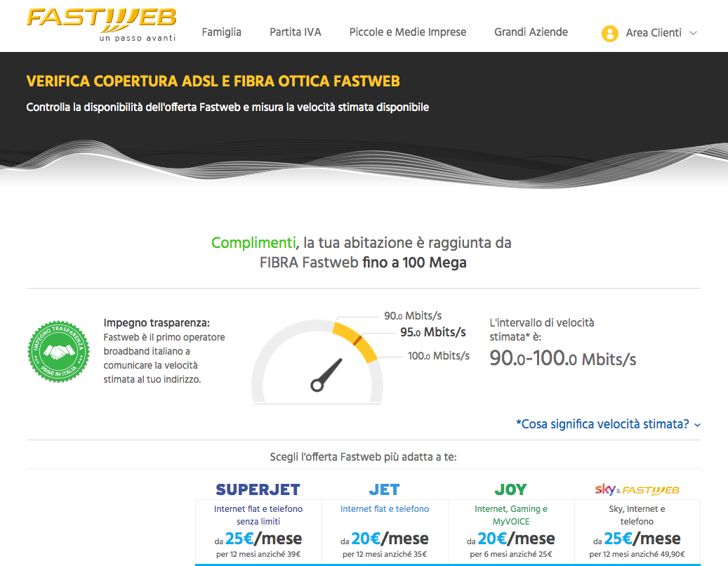
Task: Click the Area Clienti avatar icon
Action: [608, 33]
